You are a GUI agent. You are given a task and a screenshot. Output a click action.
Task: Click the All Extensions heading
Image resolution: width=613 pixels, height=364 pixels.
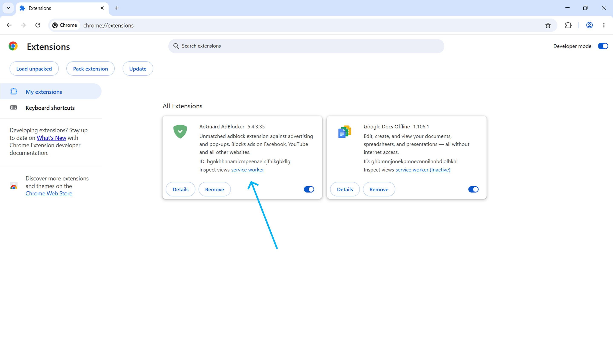coord(182,106)
